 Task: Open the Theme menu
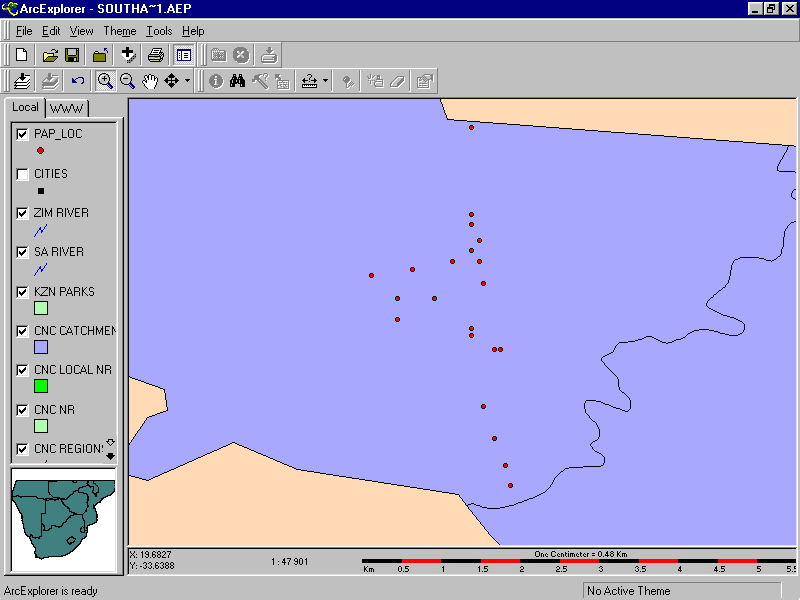[120, 31]
